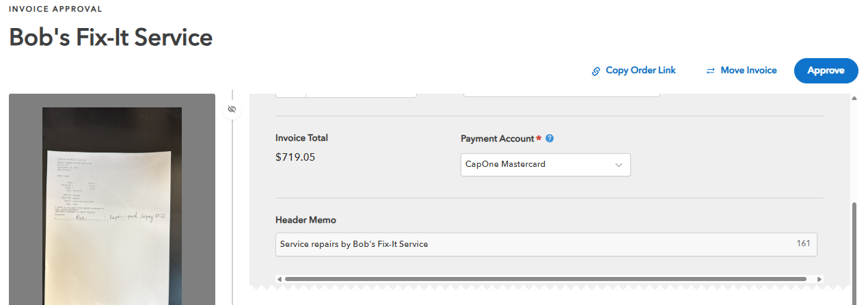Click the chain-link icon beside Copy Order Link

click(596, 71)
